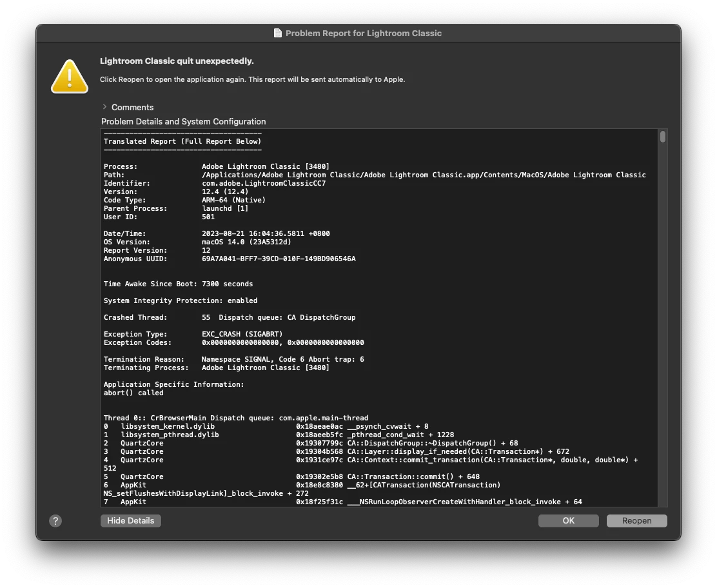Click 'System Integrity Protection: enabled' line
This screenshot has height=588, width=717.
click(x=181, y=301)
